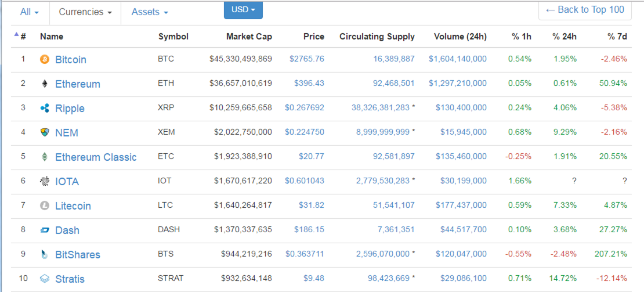This screenshot has height=292, width=644.
Task: Open the Dash link
Action: pos(67,230)
